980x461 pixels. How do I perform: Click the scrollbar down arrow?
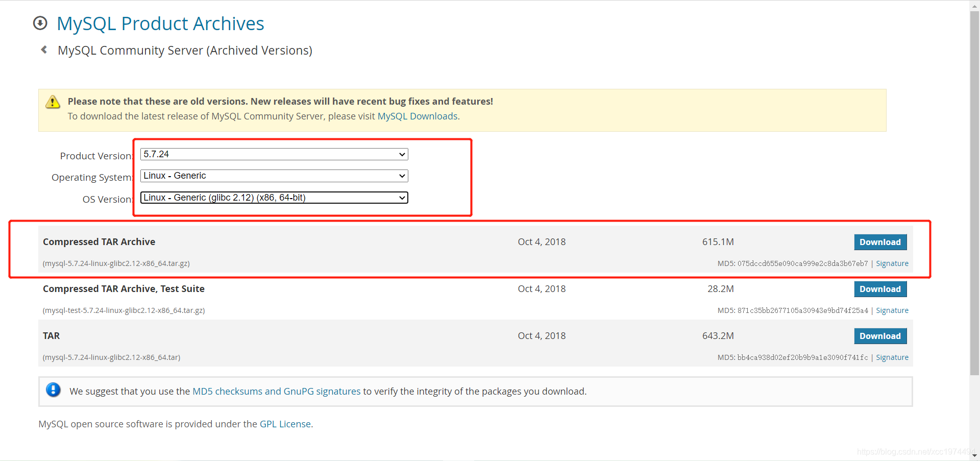pos(974,455)
